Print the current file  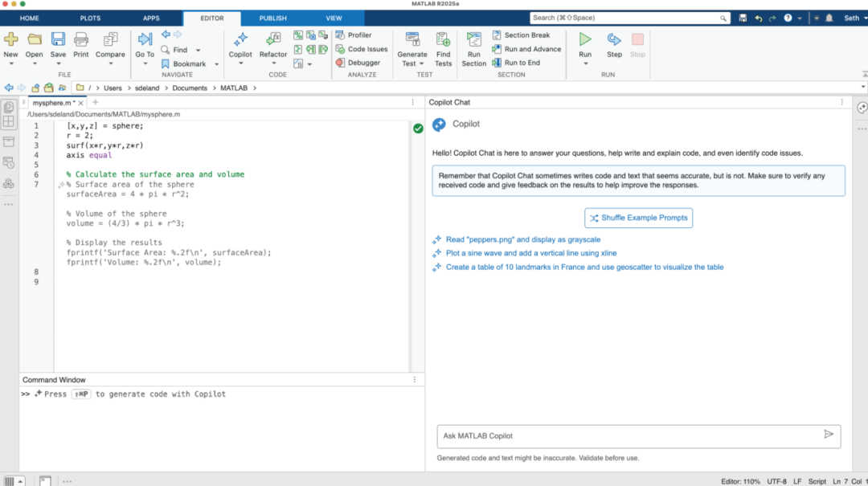click(81, 39)
